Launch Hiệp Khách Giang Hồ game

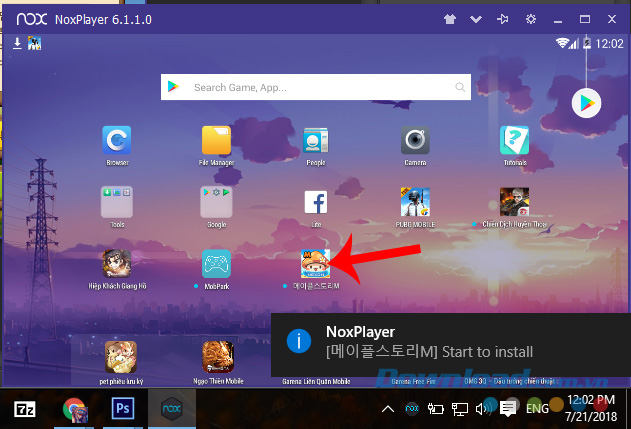click(x=117, y=264)
